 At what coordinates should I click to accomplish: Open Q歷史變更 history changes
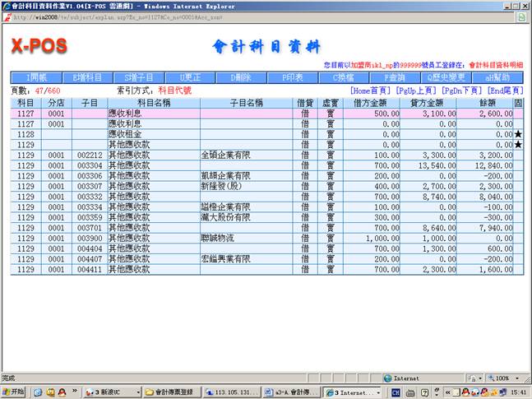click(x=444, y=77)
